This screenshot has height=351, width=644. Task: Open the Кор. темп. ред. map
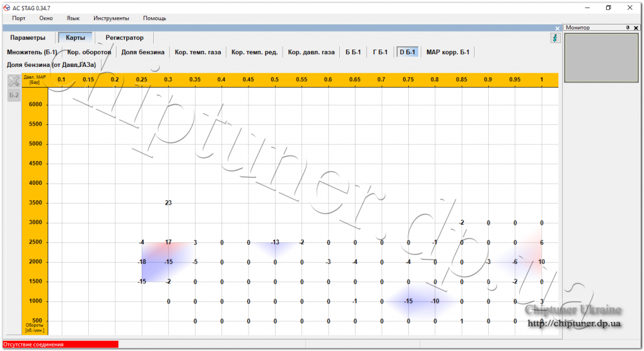pos(254,52)
